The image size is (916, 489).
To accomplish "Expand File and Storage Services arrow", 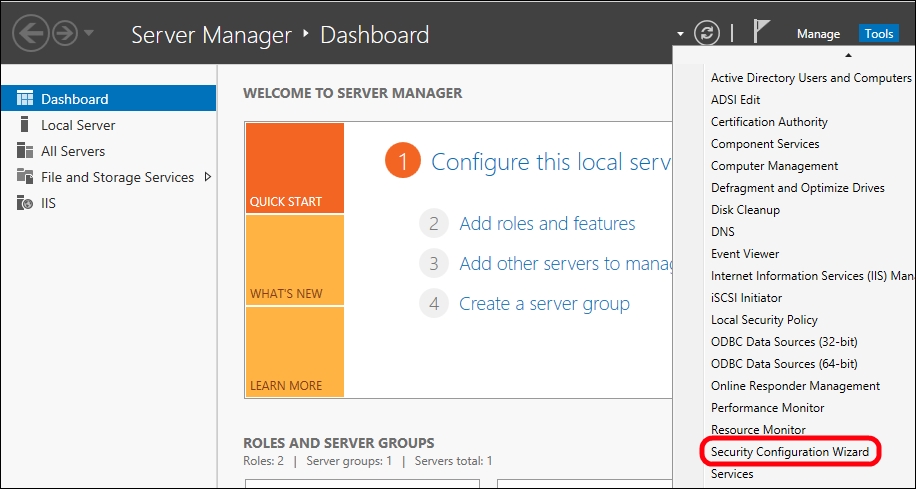I will (208, 177).
